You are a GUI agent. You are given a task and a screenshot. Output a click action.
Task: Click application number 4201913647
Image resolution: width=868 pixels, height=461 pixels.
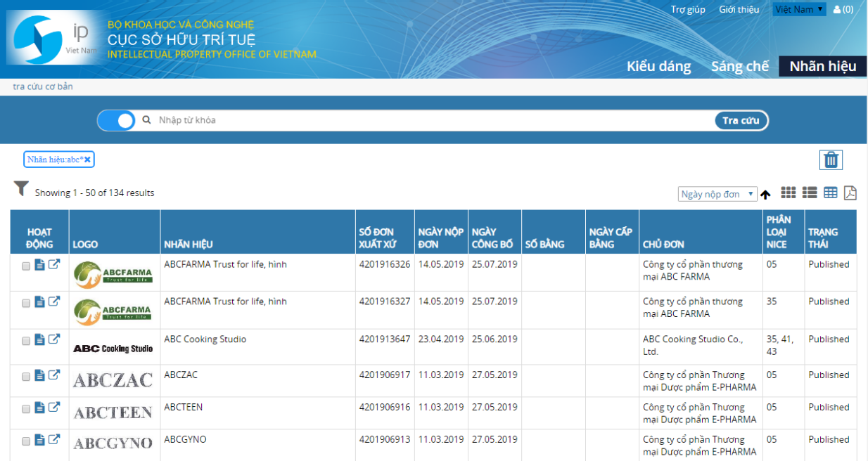click(x=384, y=339)
